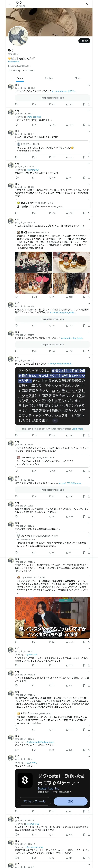Open more options on the first post

click(89, 85)
